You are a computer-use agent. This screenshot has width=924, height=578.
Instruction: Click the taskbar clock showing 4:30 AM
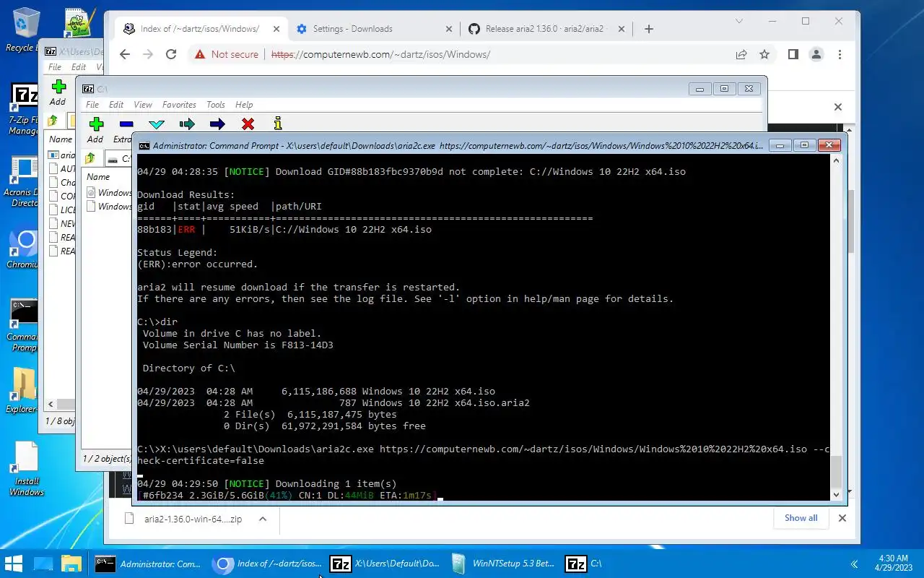click(x=894, y=564)
